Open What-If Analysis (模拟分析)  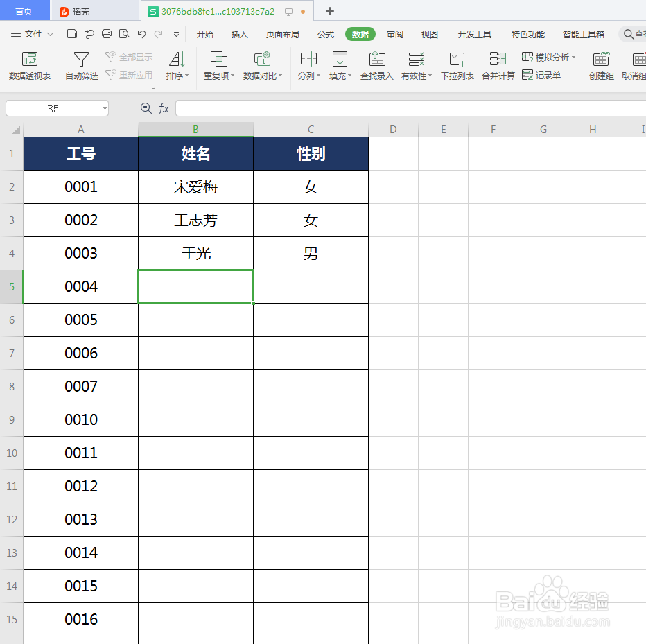click(548, 57)
